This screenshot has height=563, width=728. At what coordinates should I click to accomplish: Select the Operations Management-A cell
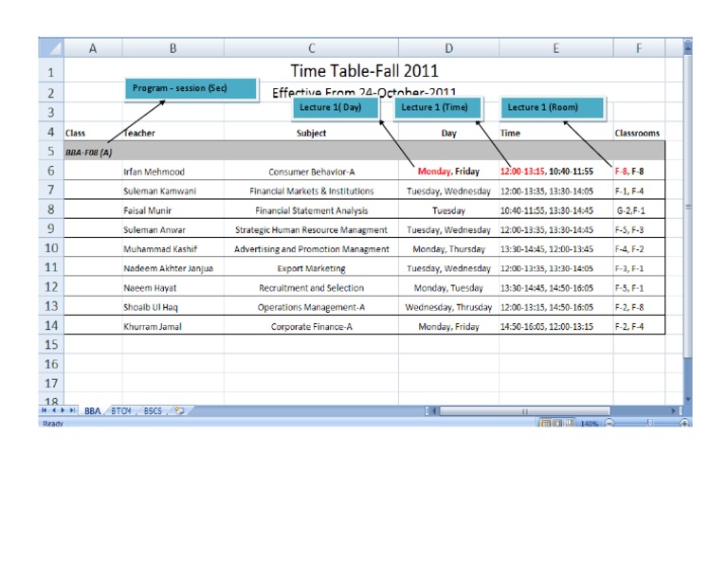pyautogui.click(x=311, y=307)
